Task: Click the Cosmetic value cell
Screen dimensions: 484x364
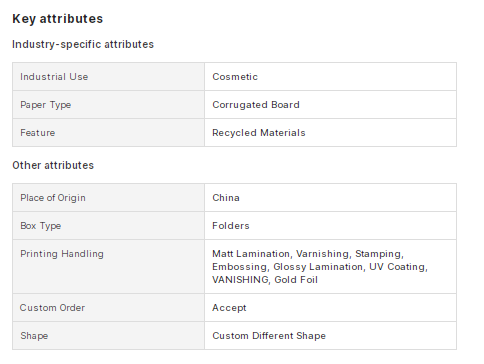Action: click(x=330, y=77)
